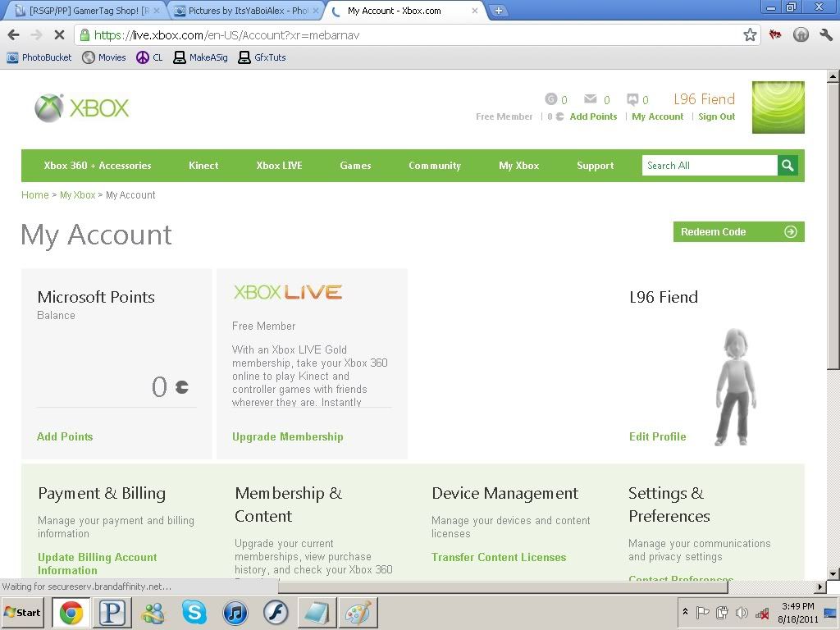Click the Search All field

pyautogui.click(x=710, y=166)
